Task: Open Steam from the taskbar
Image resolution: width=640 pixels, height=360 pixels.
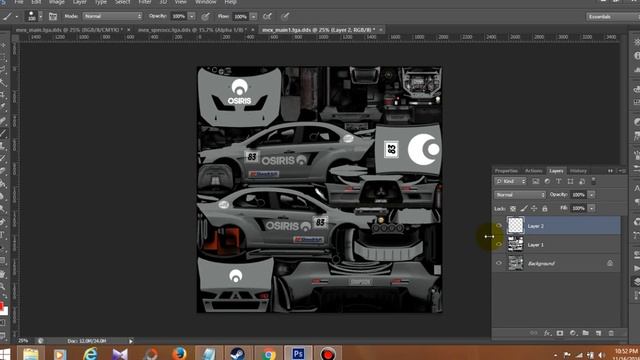Action: pos(238,353)
